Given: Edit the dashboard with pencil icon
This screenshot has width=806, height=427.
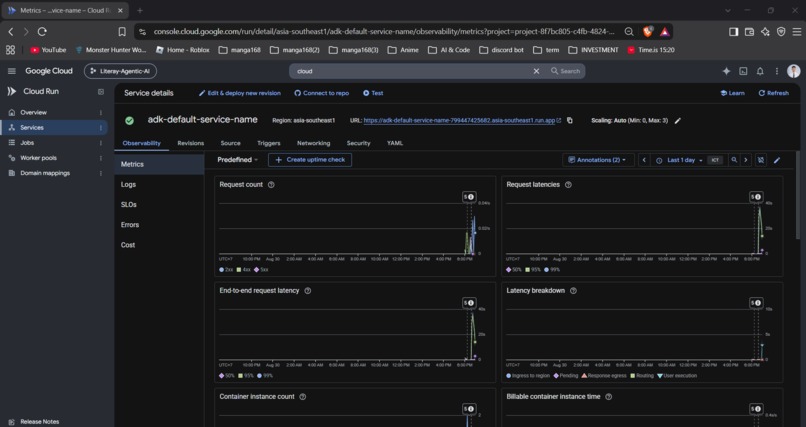Looking at the screenshot, I should pos(777,160).
